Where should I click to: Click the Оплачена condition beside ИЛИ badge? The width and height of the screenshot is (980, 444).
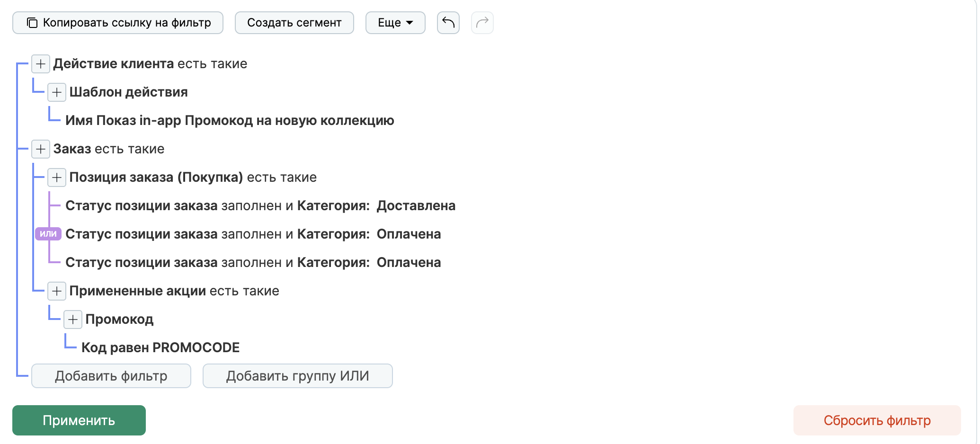click(x=253, y=234)
